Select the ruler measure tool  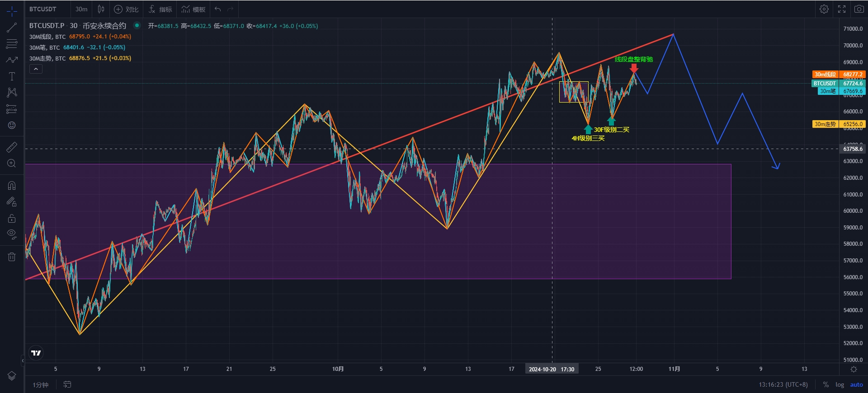12,147
